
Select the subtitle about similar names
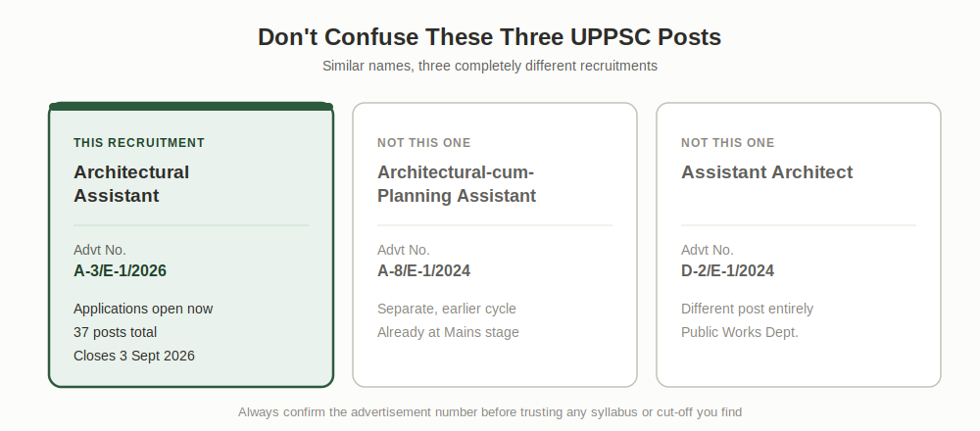point(489,67)
